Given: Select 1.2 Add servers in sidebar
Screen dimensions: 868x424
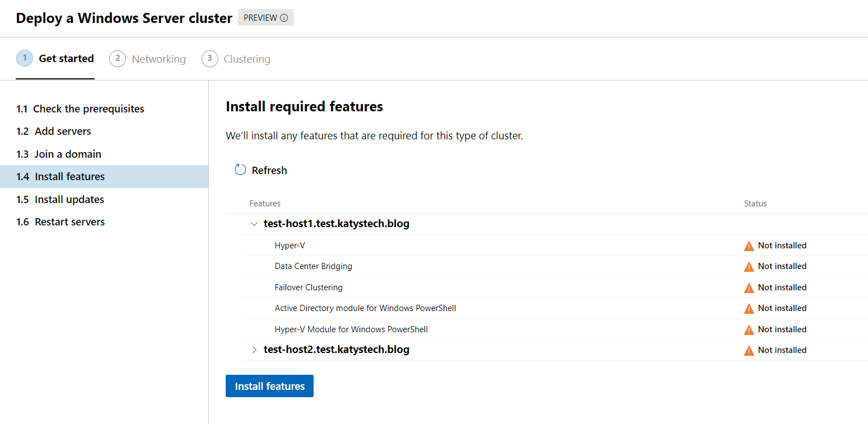Looking at the screenshot, I should 54,131.
